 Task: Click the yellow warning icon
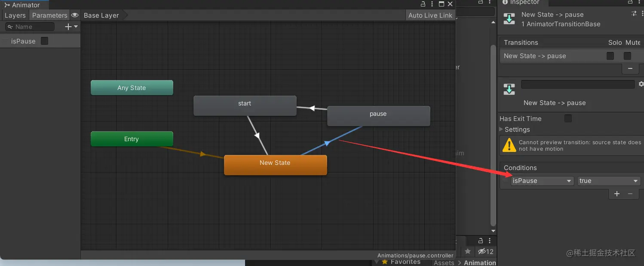click(509, 145)
